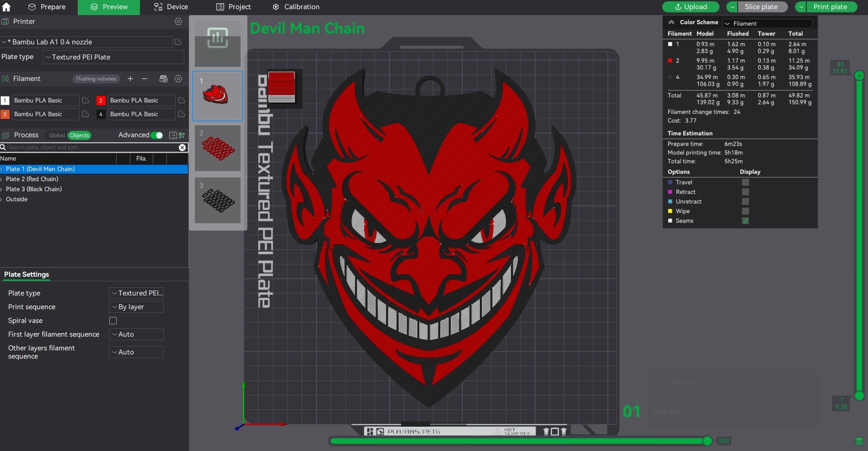Screen dimensions: 868x451
Task: Select filament 1 white color swatch
Action: click(x=5, y=100)
